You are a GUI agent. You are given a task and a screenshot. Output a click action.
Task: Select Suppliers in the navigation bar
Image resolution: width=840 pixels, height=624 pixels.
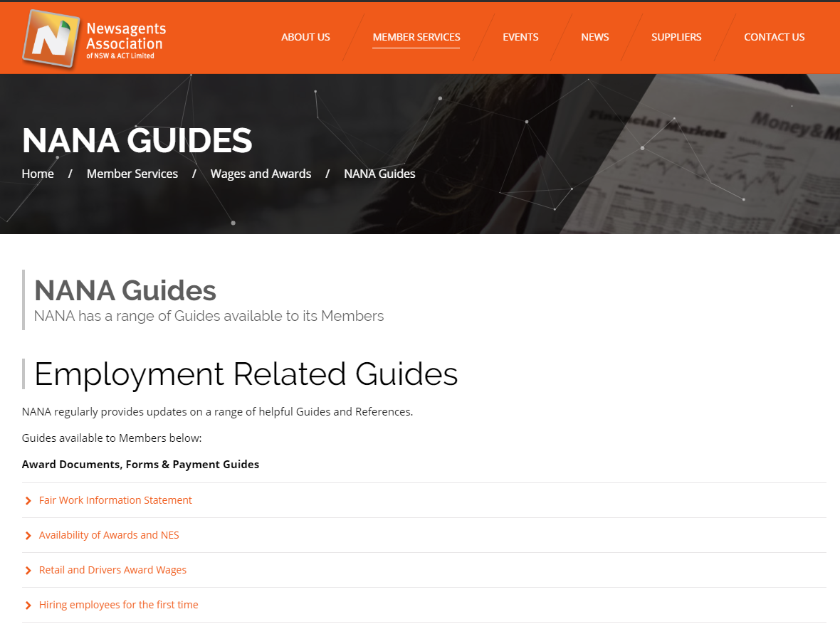pos(676,37)
